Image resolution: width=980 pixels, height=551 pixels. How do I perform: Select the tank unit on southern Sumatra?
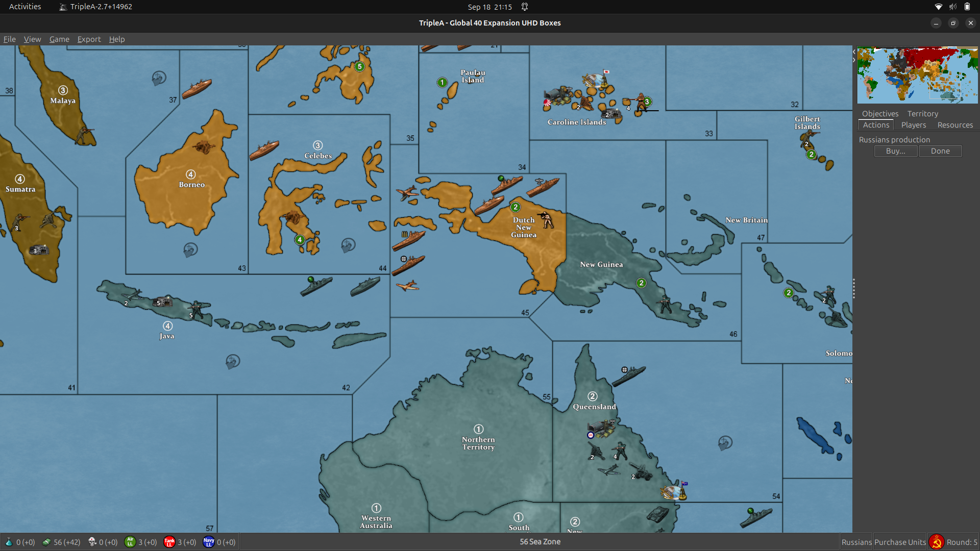point(39,249)
